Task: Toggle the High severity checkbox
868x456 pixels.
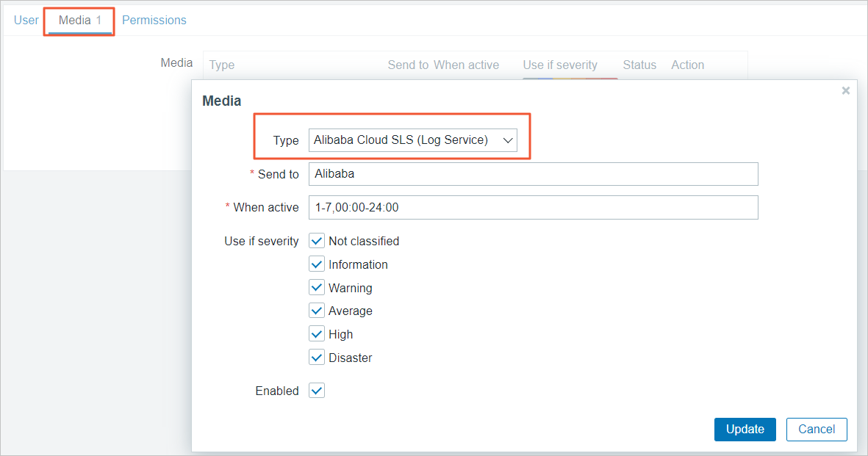Action: (317, 334)
